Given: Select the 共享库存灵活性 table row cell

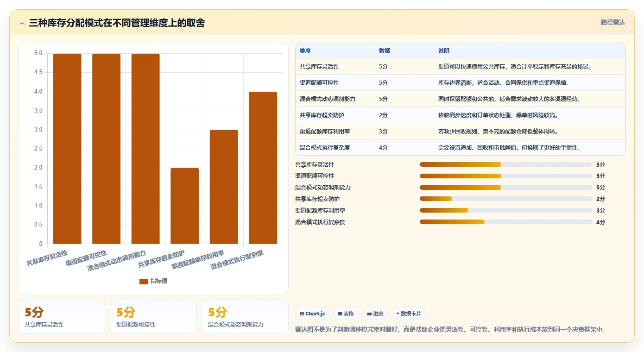Looking at the screenshot, I should [319, 67].
